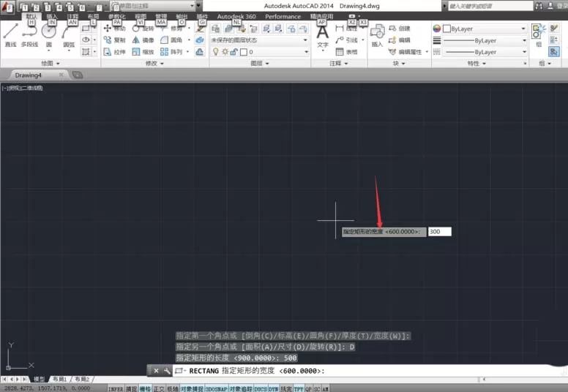Choose the Copy (复制) tool
The image size is (568, 392).
pyautogui.click(x=114, y=39)
